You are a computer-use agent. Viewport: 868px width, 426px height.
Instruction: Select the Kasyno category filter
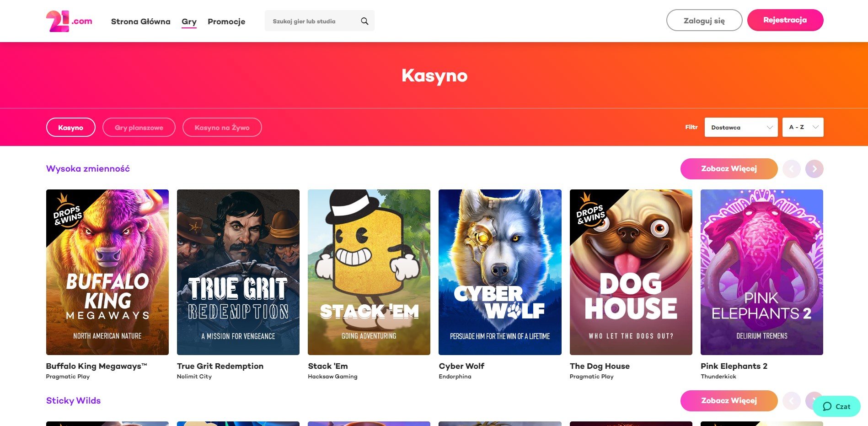(71, 128)
